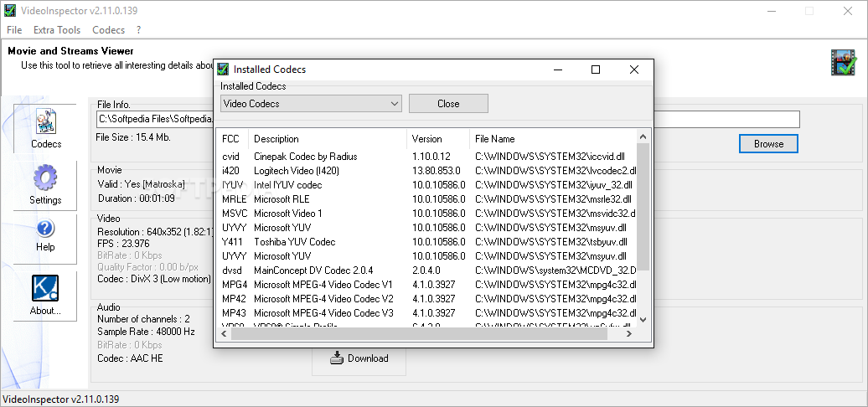Click the VideoInspector logo at top right
Image resolution: width=868 pixels, height=407 pixels.
pos(843,63)
